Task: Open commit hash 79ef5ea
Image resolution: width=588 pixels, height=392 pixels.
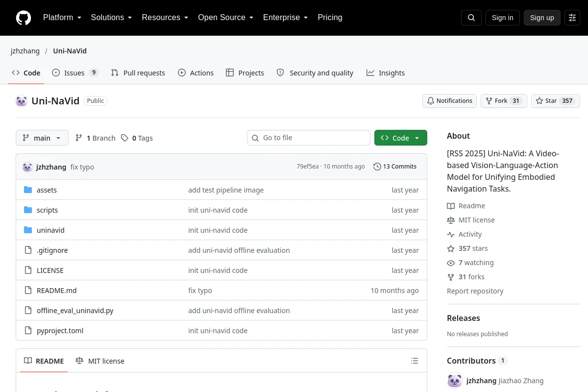Action: point(308,167)
